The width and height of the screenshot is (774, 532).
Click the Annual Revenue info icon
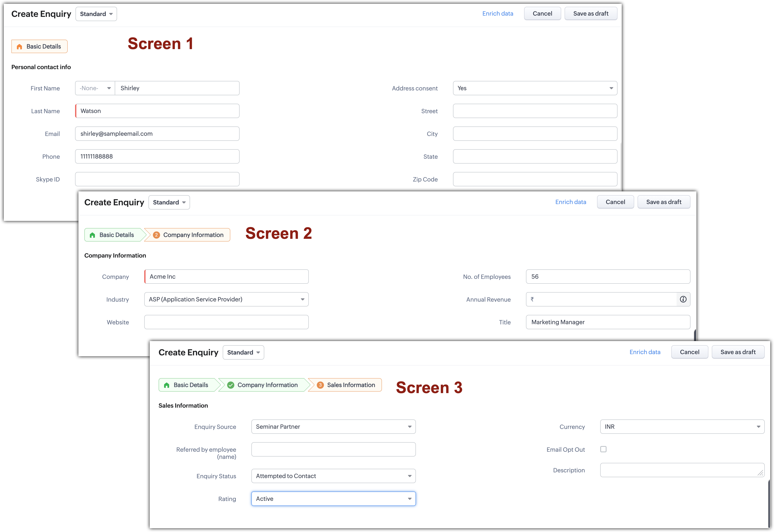click(x=683, y=299)
